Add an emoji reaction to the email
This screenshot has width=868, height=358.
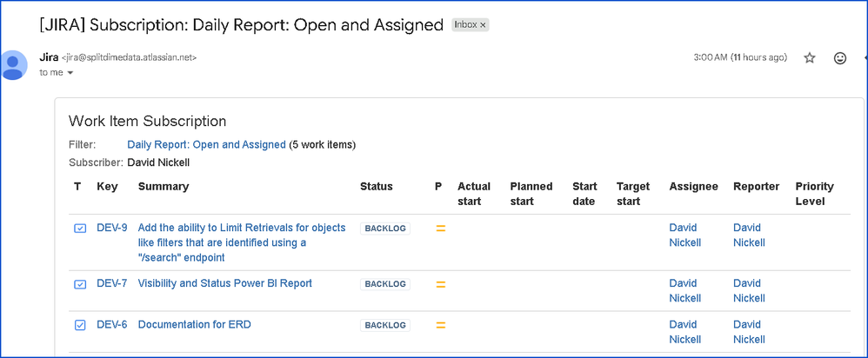click(x=840, y=57)
